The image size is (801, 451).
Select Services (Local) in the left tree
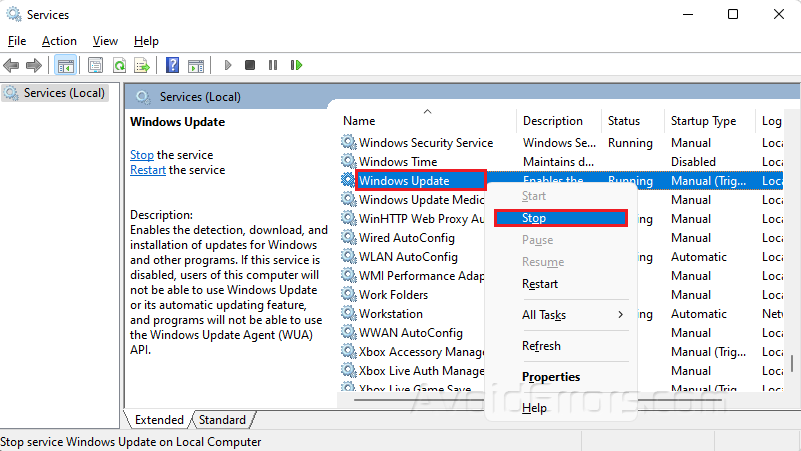[x=63, y=93]
